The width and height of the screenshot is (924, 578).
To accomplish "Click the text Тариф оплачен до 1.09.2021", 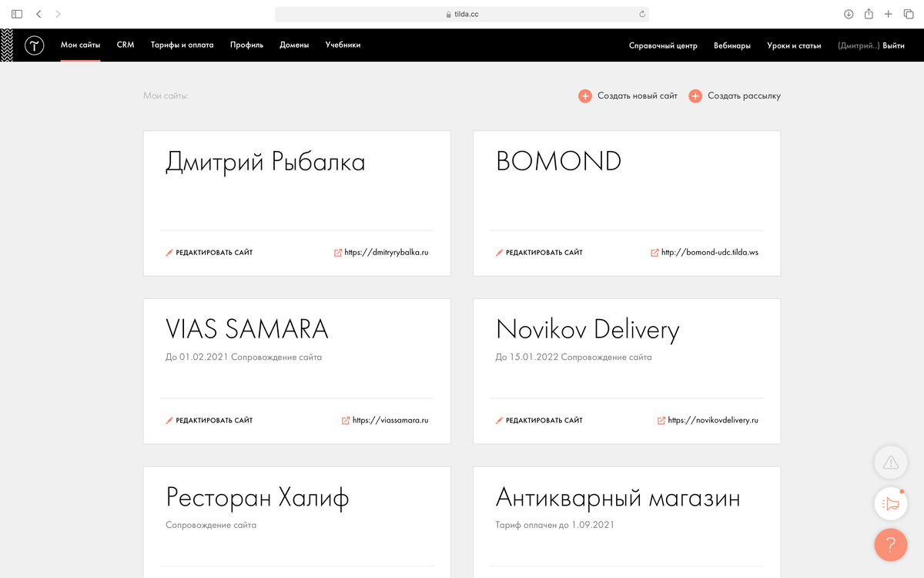I will pyautogui.click(x=555, y=526).
